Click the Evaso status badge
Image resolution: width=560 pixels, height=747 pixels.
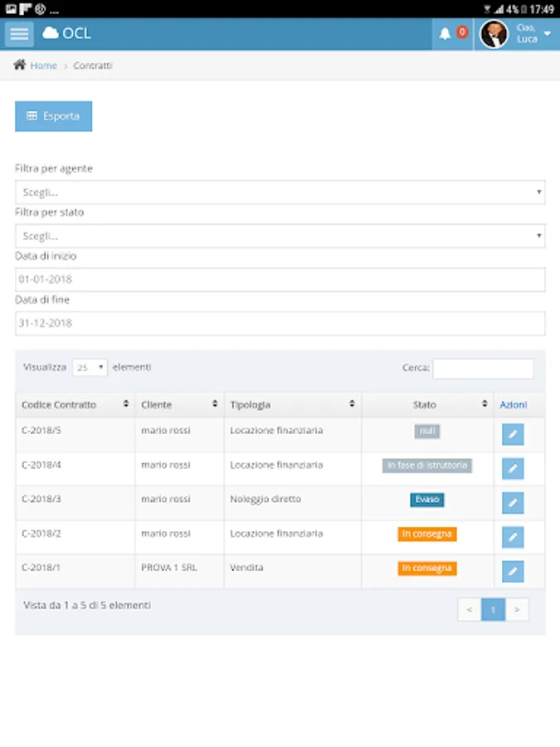click(427, 500)
